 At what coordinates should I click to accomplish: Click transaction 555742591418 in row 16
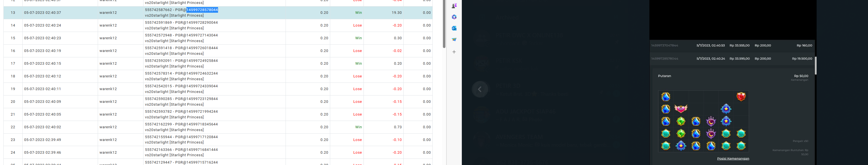(158, 48)
